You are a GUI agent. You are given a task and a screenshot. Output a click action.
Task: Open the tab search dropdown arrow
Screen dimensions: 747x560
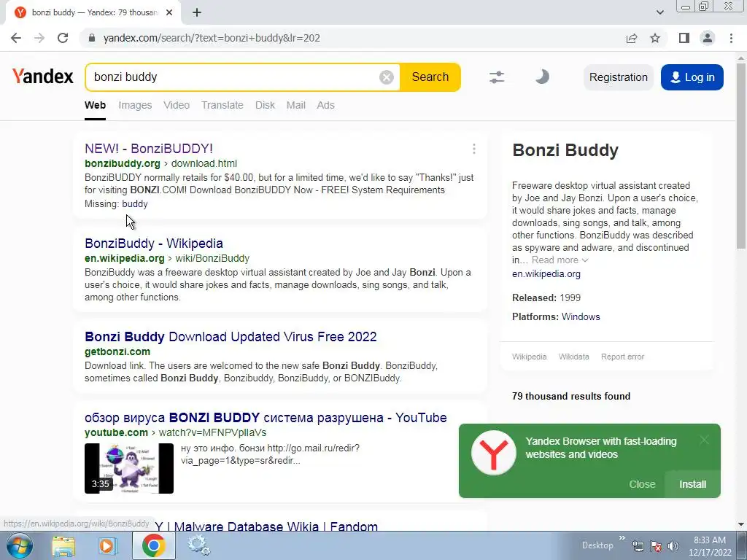click(659, 12)
